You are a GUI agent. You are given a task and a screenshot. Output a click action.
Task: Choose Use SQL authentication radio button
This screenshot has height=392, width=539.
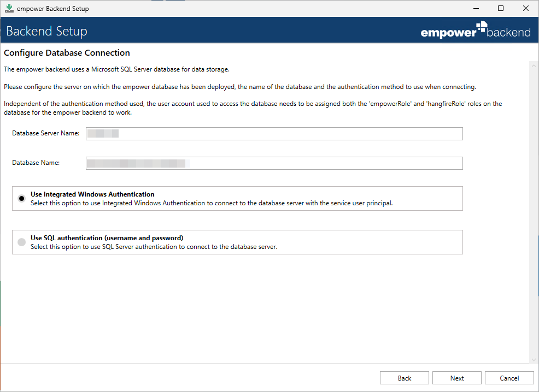(22, 242)
